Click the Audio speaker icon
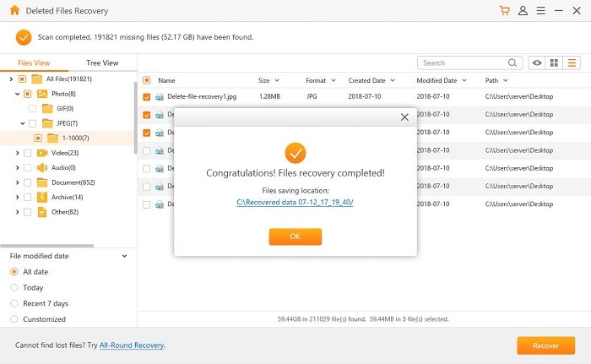Screen dimensions: 591x364 (x=42, y=167)
